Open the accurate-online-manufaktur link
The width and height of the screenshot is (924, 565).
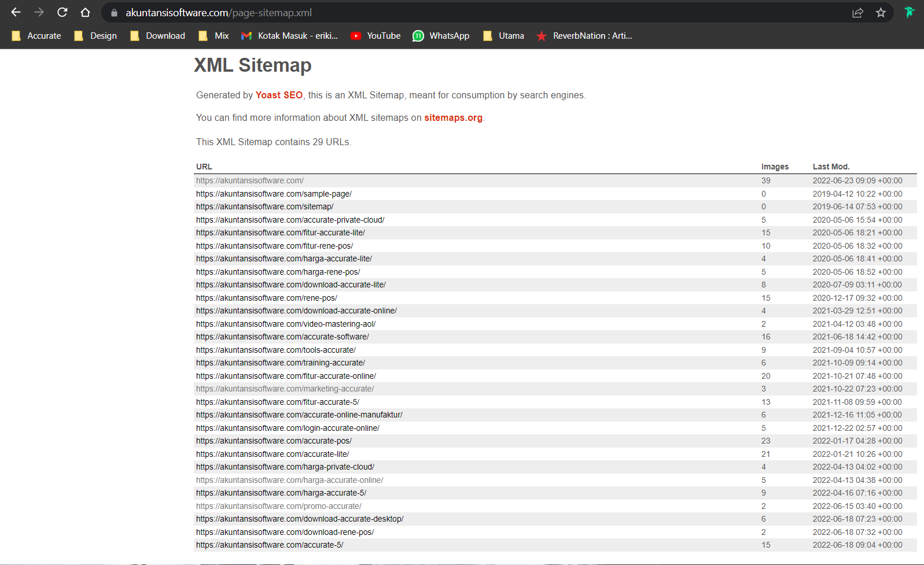[299, 415]
